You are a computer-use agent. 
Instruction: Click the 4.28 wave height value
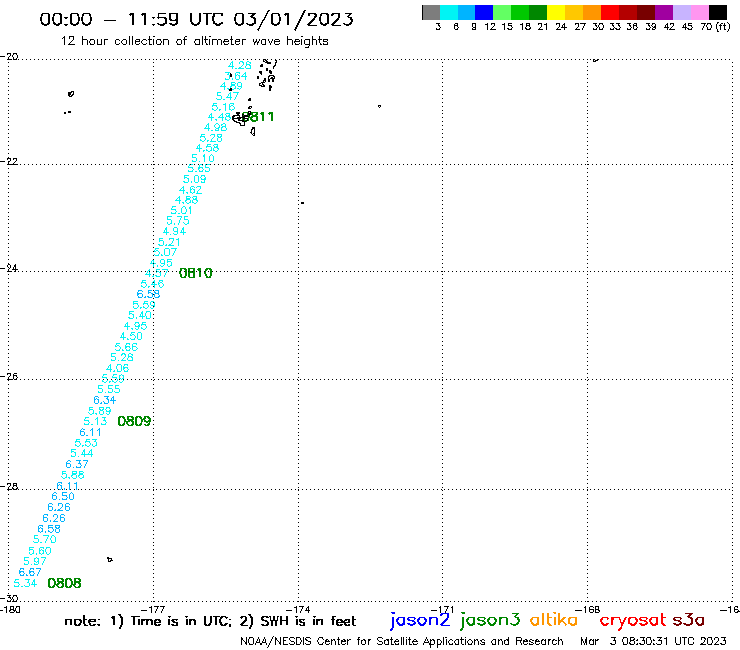pyautogui.click(x=239, y=65)
